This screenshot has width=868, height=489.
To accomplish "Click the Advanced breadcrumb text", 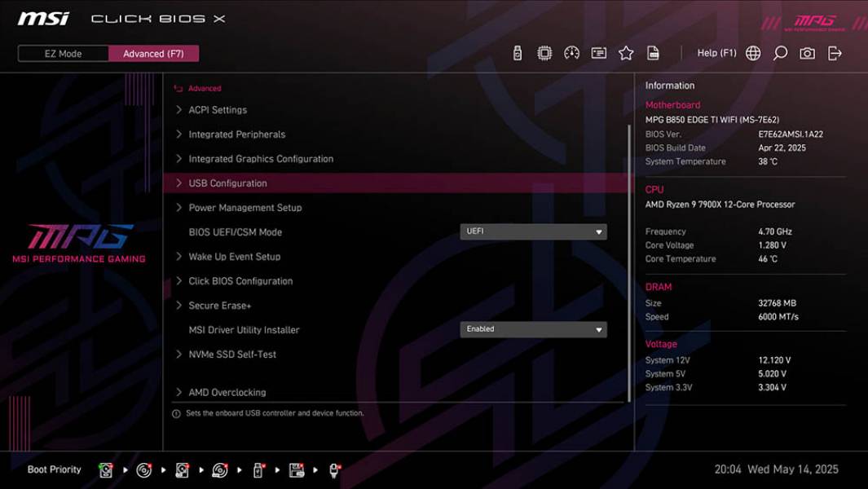I will 205,88.
